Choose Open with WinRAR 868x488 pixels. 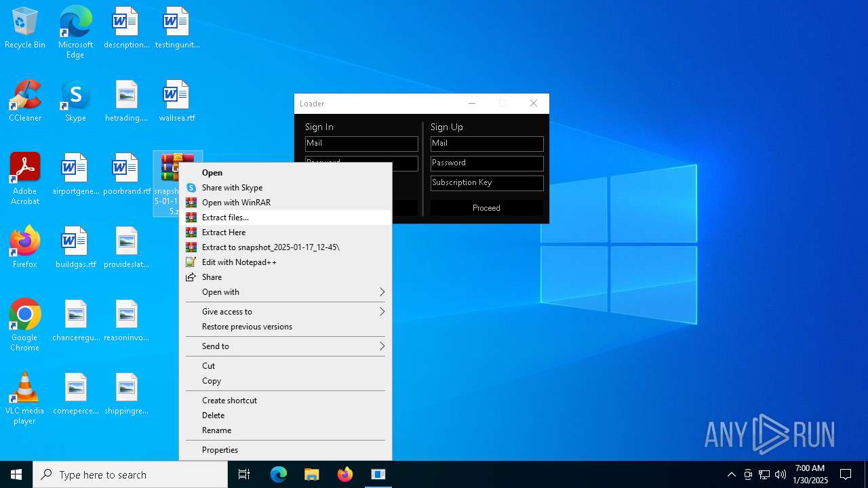(x=285, y=203)
